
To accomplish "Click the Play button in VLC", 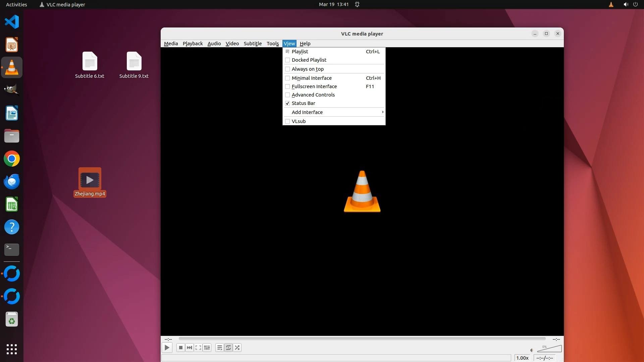I will pos(167,348).
